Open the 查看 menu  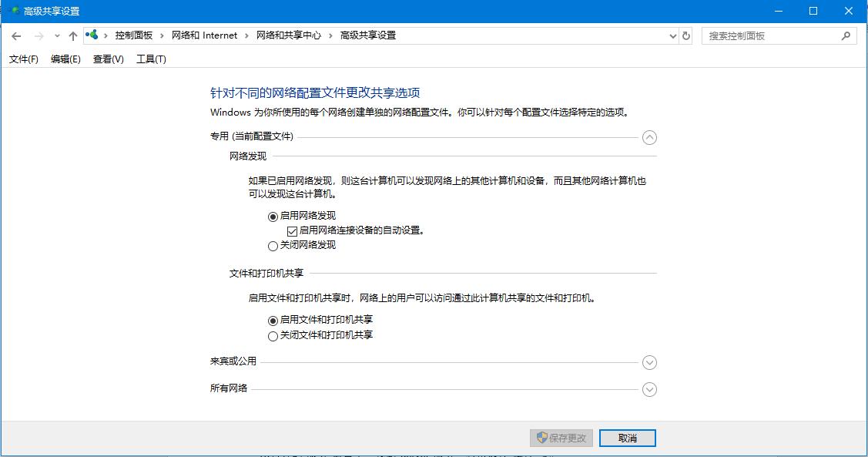pos(107,58)
